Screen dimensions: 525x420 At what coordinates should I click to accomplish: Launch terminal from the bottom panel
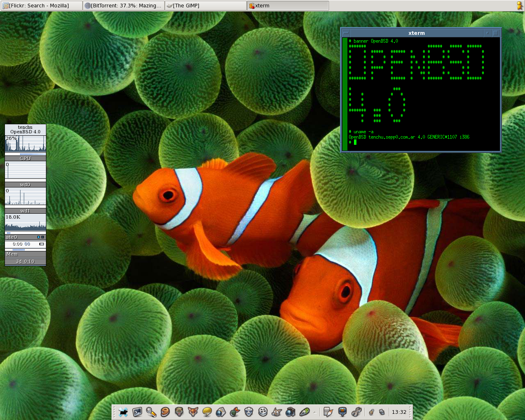137,412
